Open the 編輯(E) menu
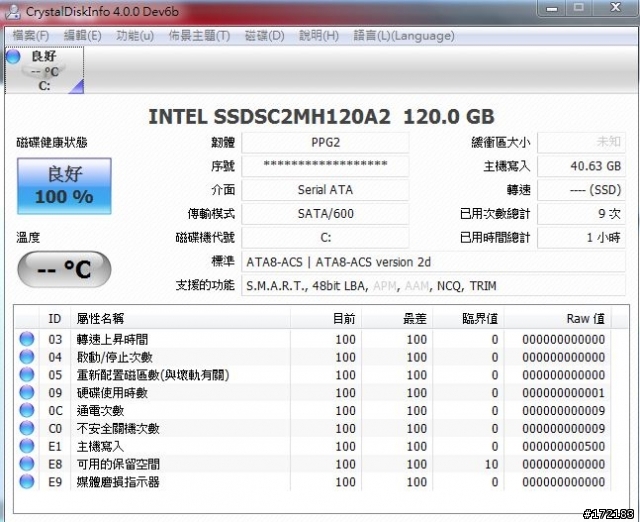 tap(82, 36)
